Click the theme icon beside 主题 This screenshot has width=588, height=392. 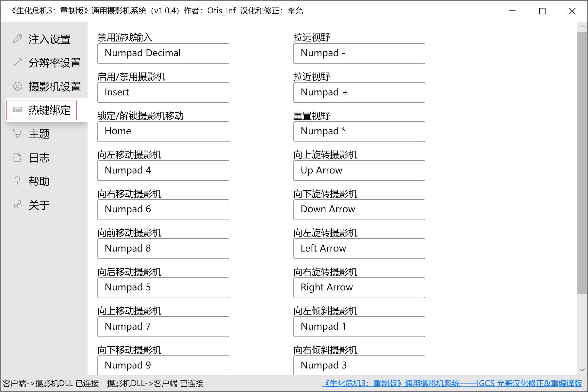pyautogui.click(x=18, y=134)
